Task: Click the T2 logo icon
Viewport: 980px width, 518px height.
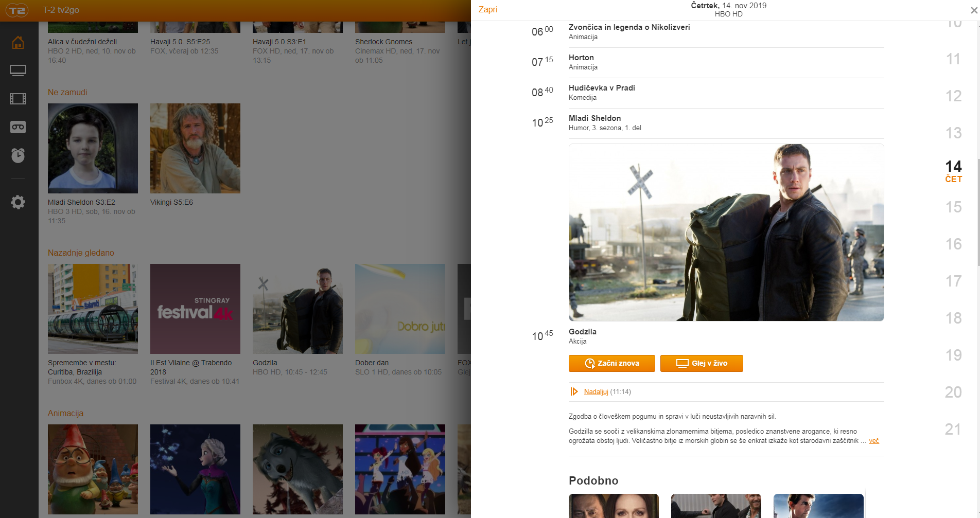Action: pyautogui.click(x=17, y=10)
